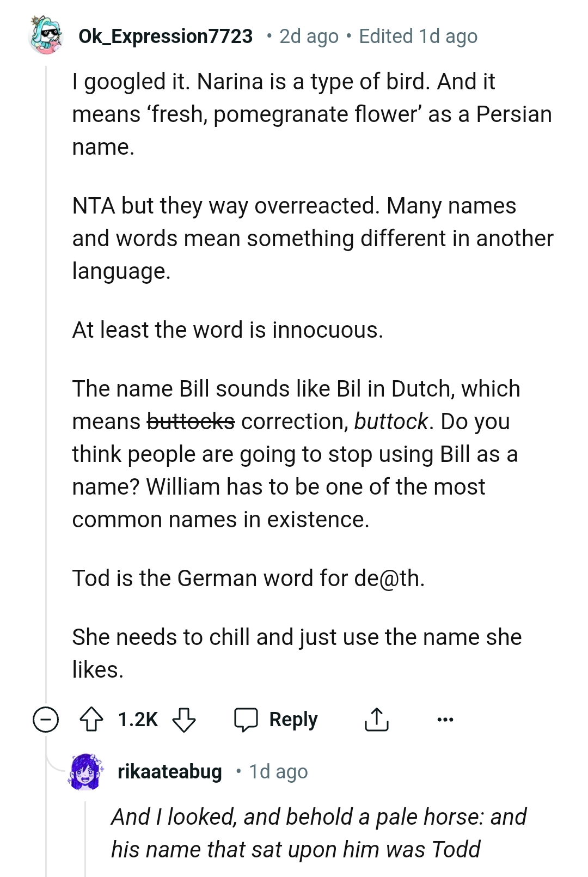Open Ok_Expression7723's avatar
The width and height of the screenshot is (588, 877).
(x=46, y=36)
